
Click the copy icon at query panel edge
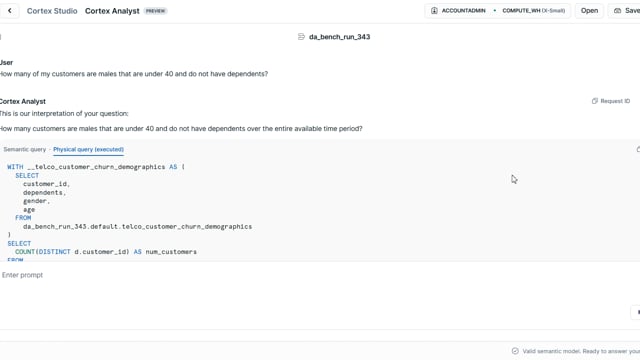click(638, 149)
